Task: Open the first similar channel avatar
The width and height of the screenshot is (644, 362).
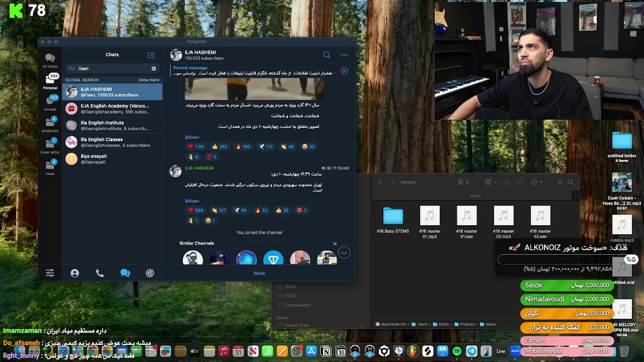Action: [193, 258]
